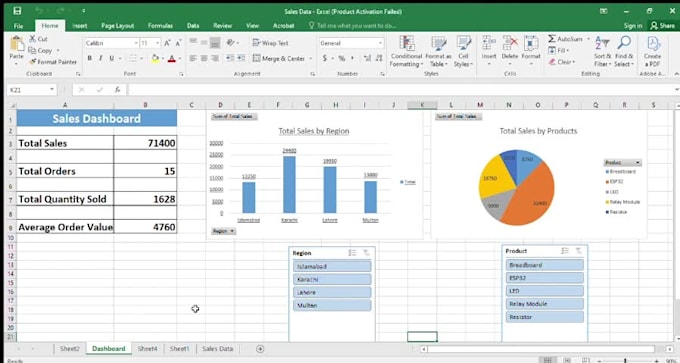Switch to the Page Layout tab

(x=118, y=26)
